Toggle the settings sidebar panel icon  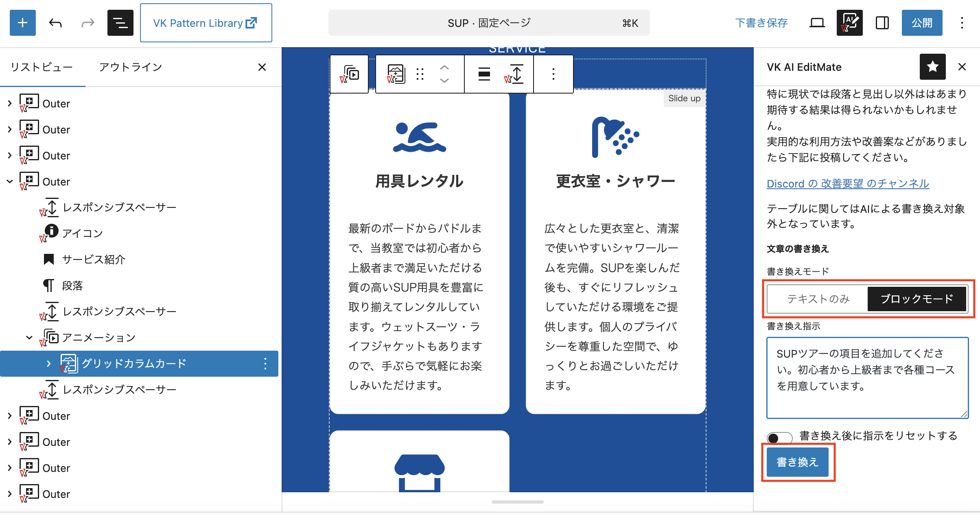pyautogui.click(x=882, y=23)
